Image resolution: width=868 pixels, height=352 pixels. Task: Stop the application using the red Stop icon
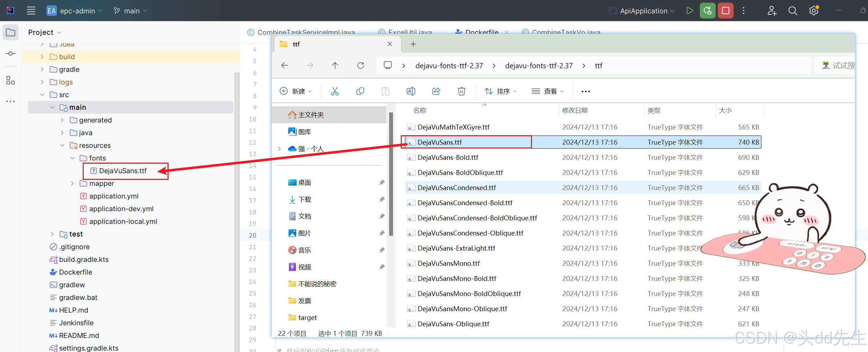(x=725, y=10)
